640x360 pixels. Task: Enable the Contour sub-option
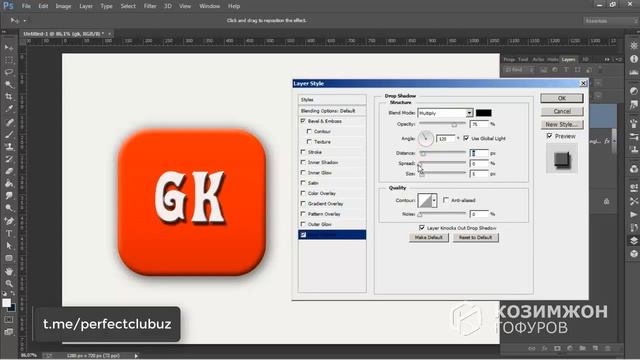pyautogui.click(x=309, y=131)
